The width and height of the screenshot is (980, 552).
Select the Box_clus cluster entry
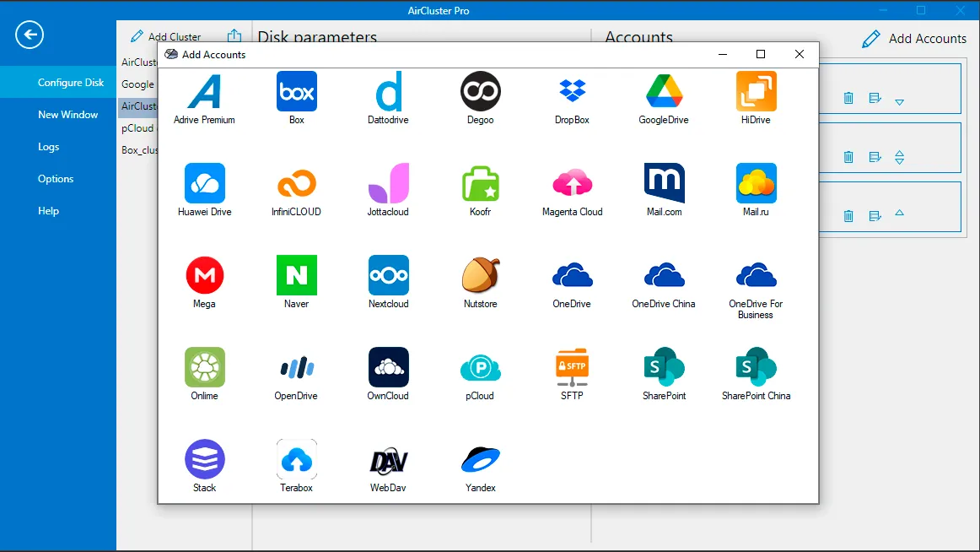coord(138,150)
